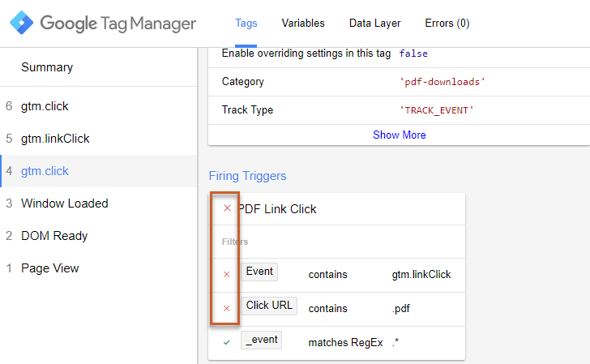Click the red X next to Event filter

point(227,274)
